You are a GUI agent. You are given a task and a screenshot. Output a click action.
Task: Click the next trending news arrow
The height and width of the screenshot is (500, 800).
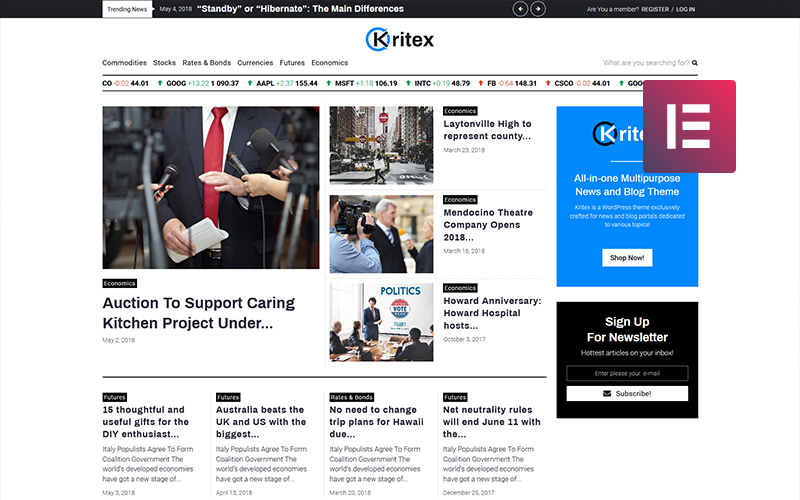[538, 9]
